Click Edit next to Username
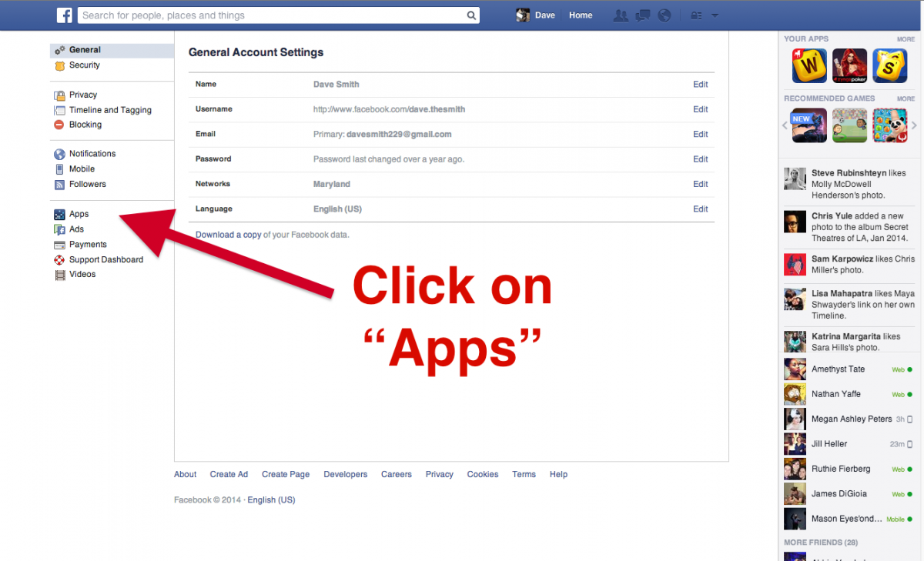 (700, 109)
